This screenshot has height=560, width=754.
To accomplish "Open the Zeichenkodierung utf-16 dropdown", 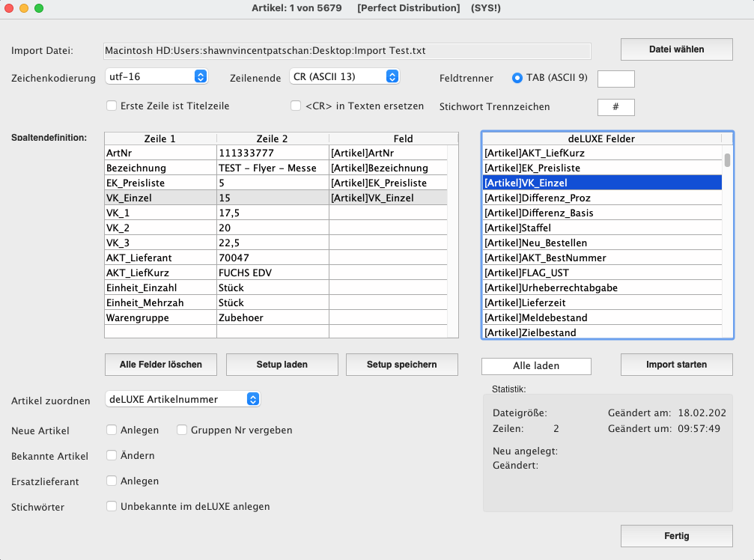I will [x=156, y=76].
